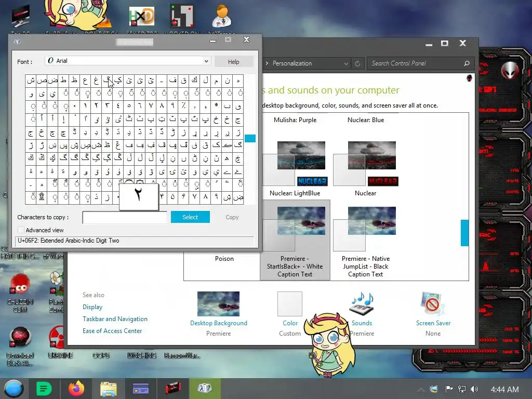This screenshot has width=532, height=399.
Task: Select the percent sign in character grid
Action: pyautogui.click(x=183, y=106)
